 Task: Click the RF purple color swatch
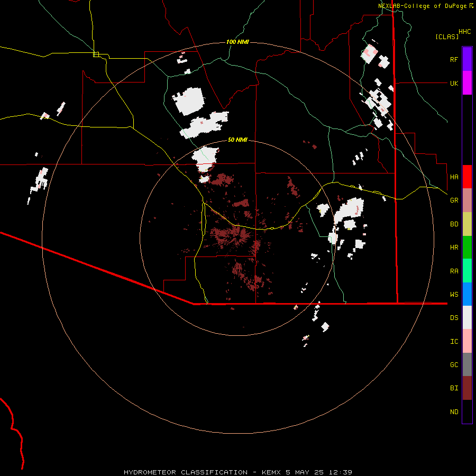click(x=467, y=59)
